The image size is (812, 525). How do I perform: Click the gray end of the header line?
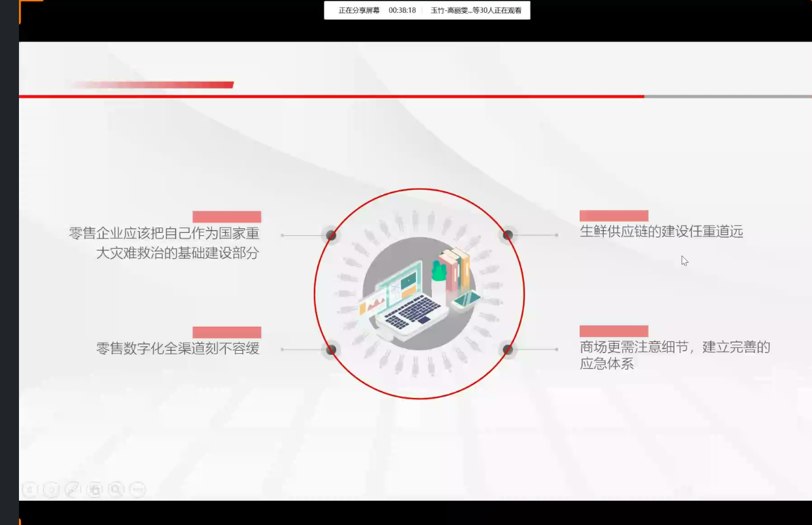pos(727,97)
